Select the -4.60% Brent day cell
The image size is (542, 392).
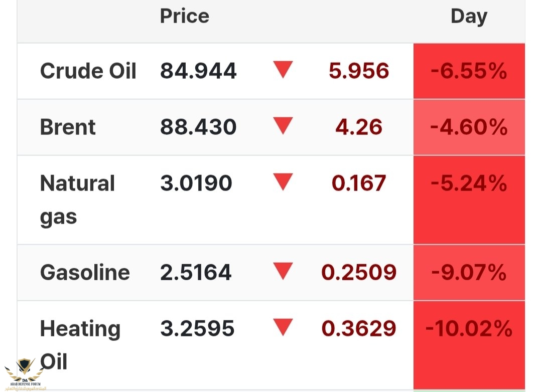tap(469, 127)
